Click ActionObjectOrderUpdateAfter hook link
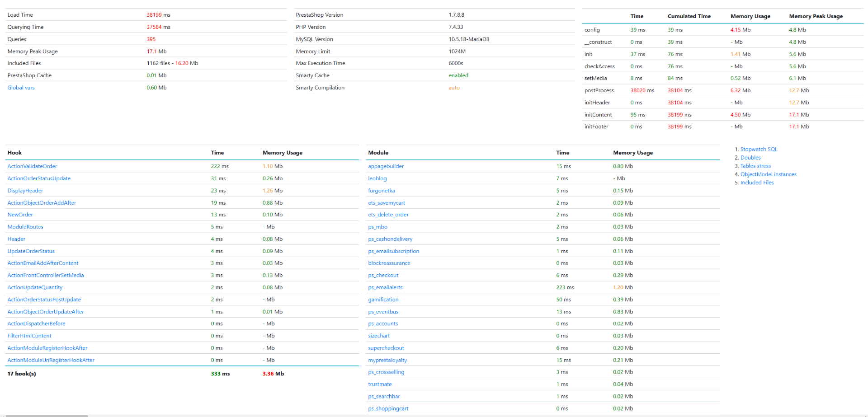Viewport: 868px width, 417px height. coord(46,312)
